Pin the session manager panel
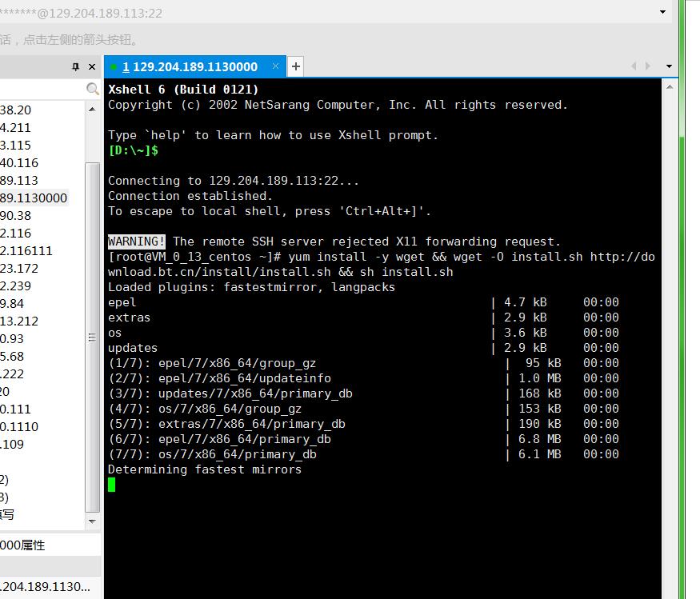 click(76, 67)
